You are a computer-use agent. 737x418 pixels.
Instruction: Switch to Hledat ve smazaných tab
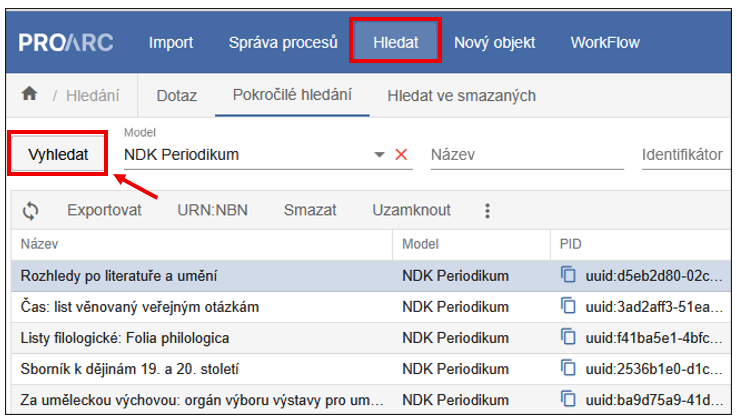pyautogui.click(x=462, y=96)
